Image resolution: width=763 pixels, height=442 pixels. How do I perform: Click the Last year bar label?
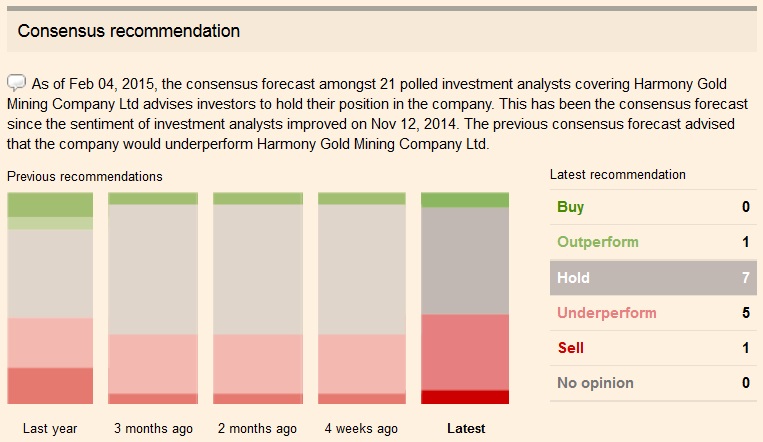[50, 428]
